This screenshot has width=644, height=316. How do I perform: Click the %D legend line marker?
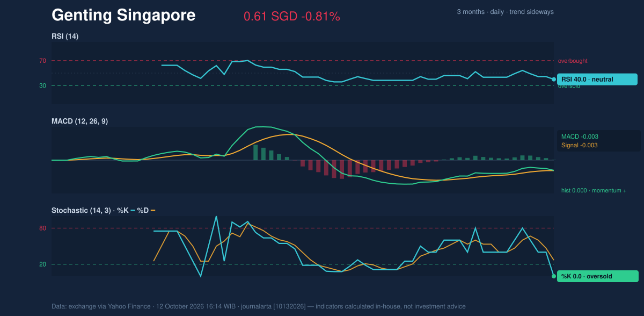click(153, 210)
